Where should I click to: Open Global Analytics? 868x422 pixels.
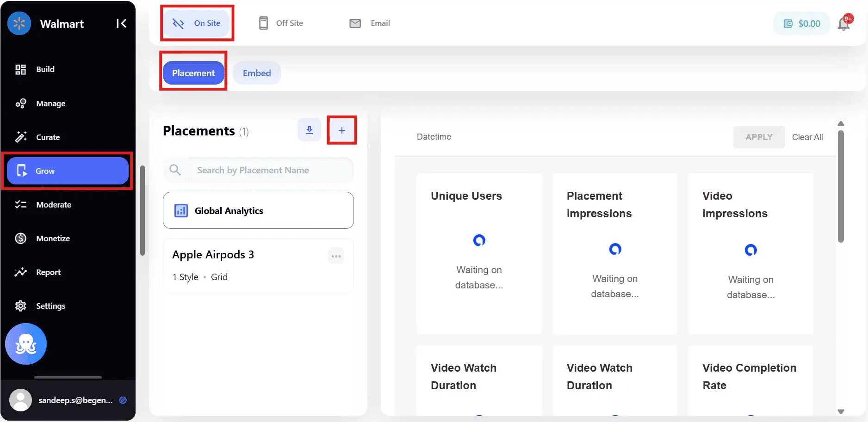[x=258, y=210]
